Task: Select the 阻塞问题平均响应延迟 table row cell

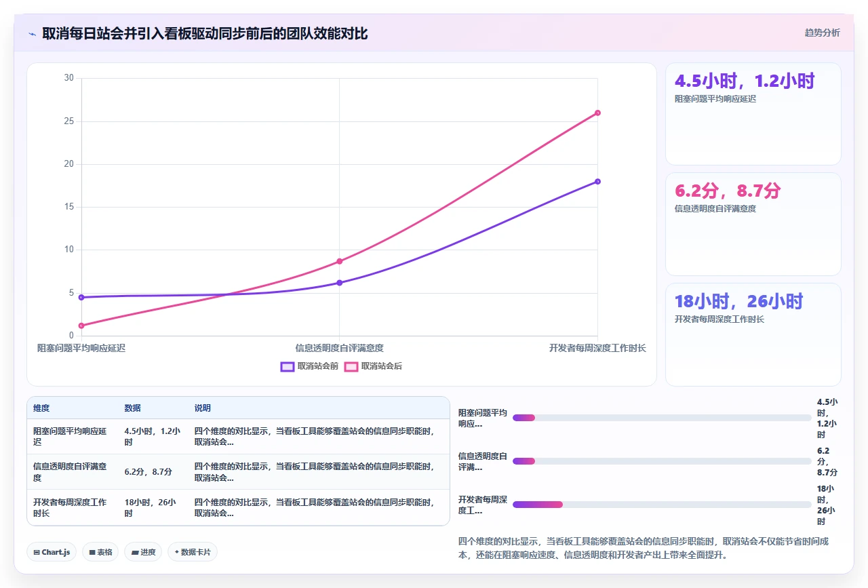Action: pyautogui.click(x=73, y=436)
